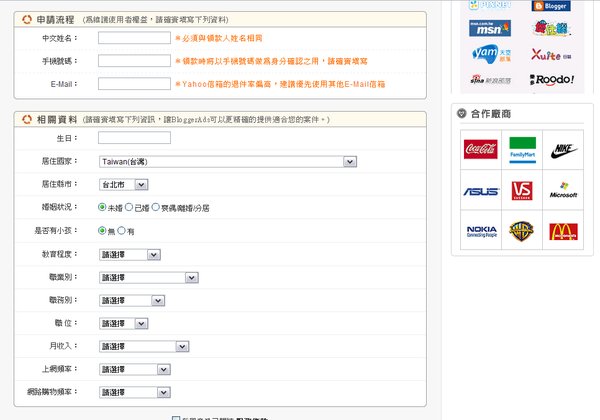Image resolution: width=600 pixels, height=420 pixels.
Task: Click the Microsoft partner logo
Action: [563, 190]
